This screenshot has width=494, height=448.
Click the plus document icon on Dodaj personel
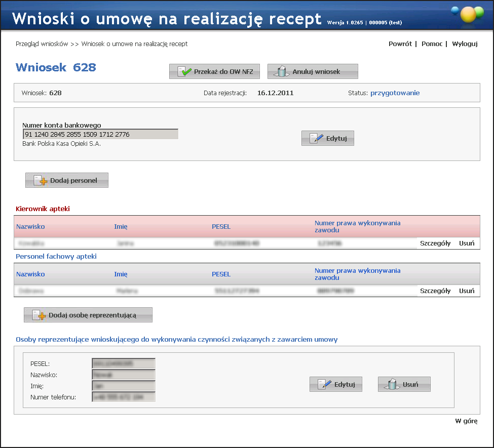point(40,181)
